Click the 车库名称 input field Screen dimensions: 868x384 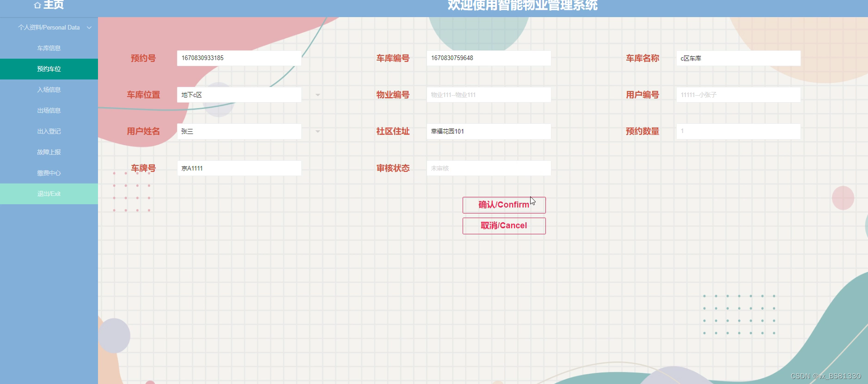click(738, 58)
